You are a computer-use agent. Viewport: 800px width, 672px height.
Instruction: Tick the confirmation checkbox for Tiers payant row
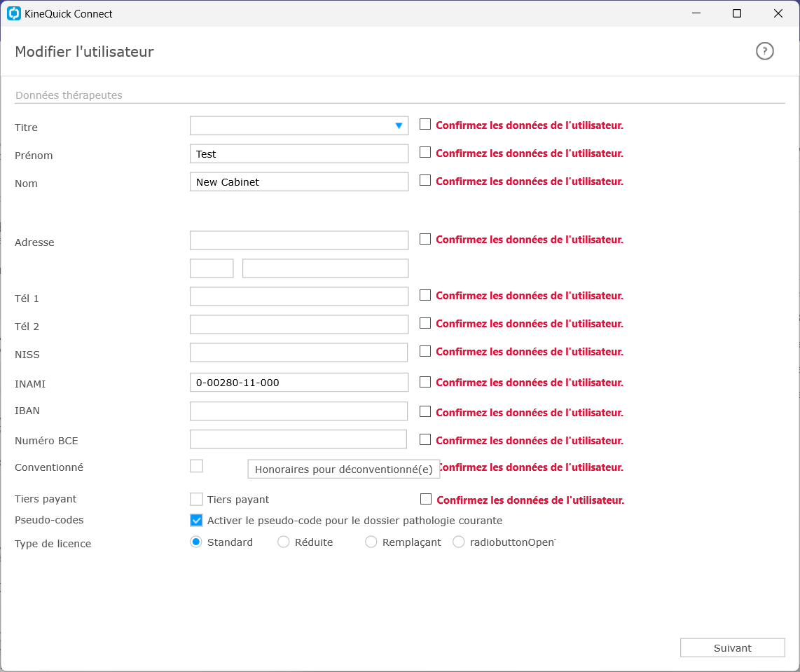pos(426,499)
